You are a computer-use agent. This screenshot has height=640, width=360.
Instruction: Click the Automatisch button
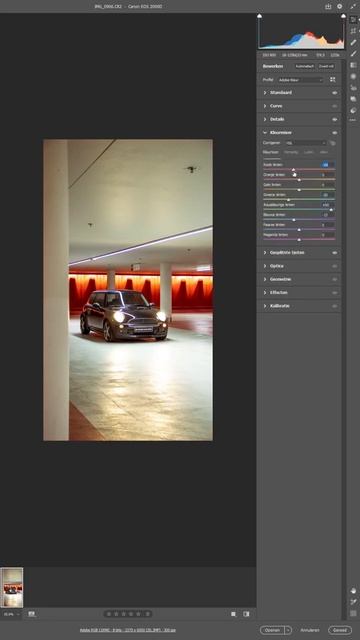(x=304, y=66)
